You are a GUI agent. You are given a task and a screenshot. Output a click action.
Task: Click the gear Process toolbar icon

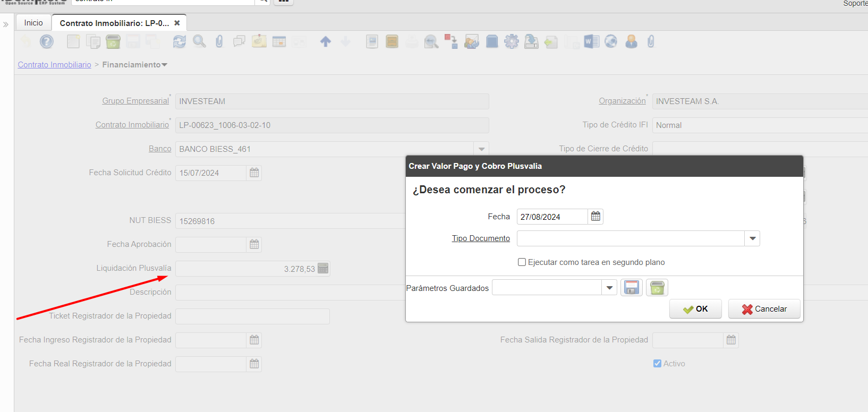point(512,41)
